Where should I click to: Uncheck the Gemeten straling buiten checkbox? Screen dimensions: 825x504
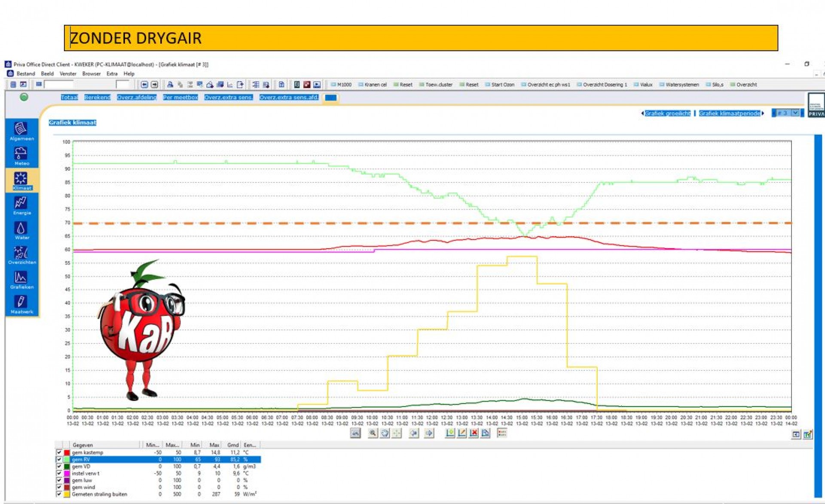click(59, 494)
